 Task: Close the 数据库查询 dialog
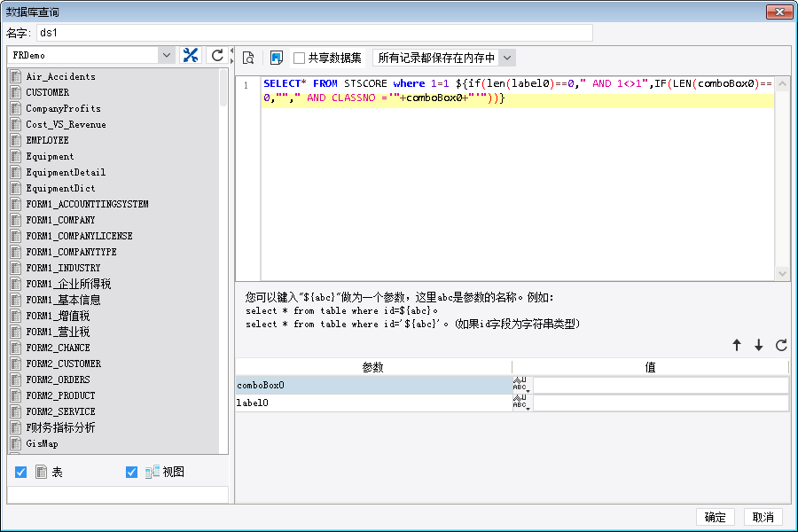(x=779, y=12)
